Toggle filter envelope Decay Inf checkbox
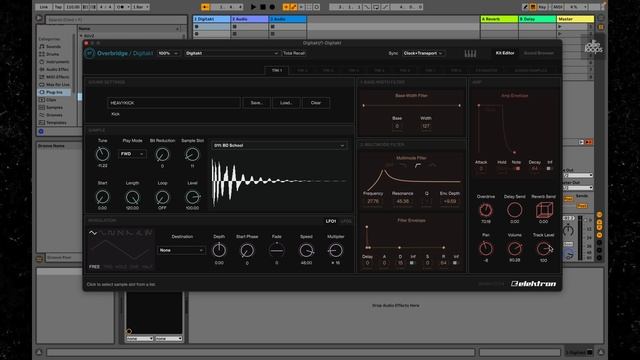The image size is (640, 360). [412, 263]
